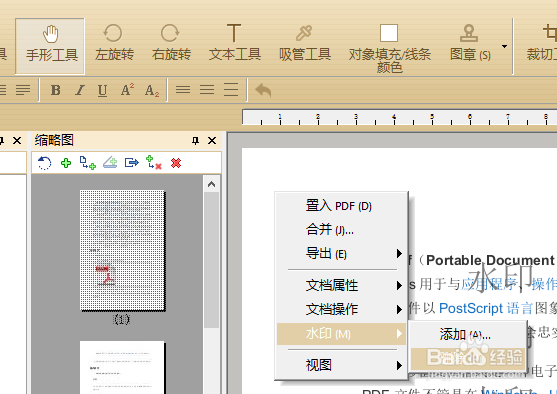Rotate page right with 右旋转
The width and height of the screenshot is (557, 394).
[171, 43]
